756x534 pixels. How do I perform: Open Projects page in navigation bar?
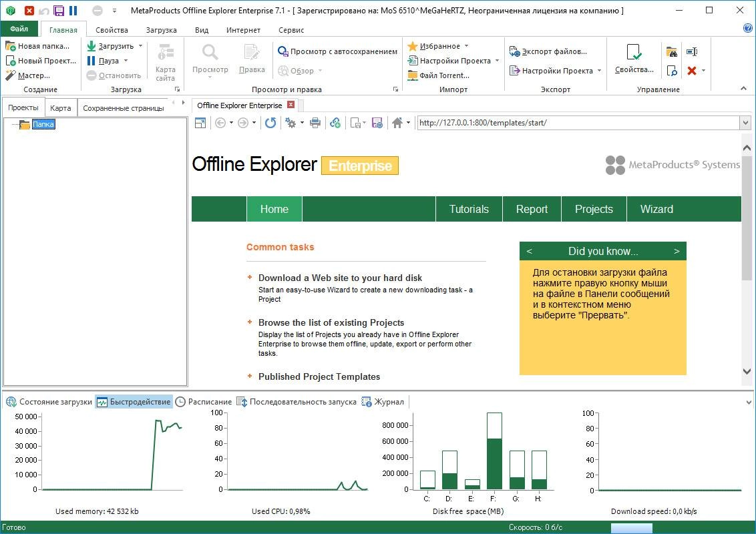click(x=594, y=209)
